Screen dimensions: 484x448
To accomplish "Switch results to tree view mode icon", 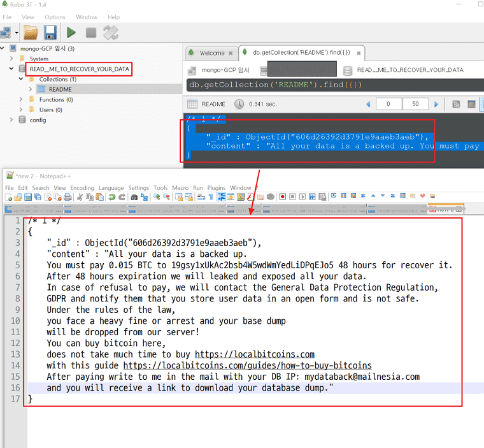I will pos(456,104).
